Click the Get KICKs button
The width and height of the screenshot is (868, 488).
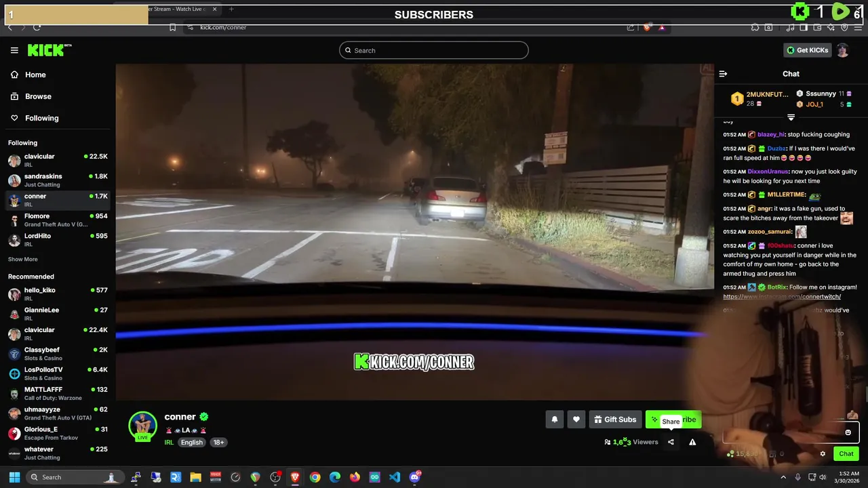(x=807, y=50)
